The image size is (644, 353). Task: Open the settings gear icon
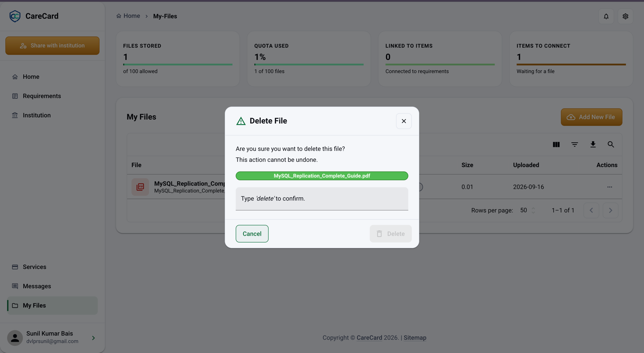pyautogui.click(x=626, y=16)
